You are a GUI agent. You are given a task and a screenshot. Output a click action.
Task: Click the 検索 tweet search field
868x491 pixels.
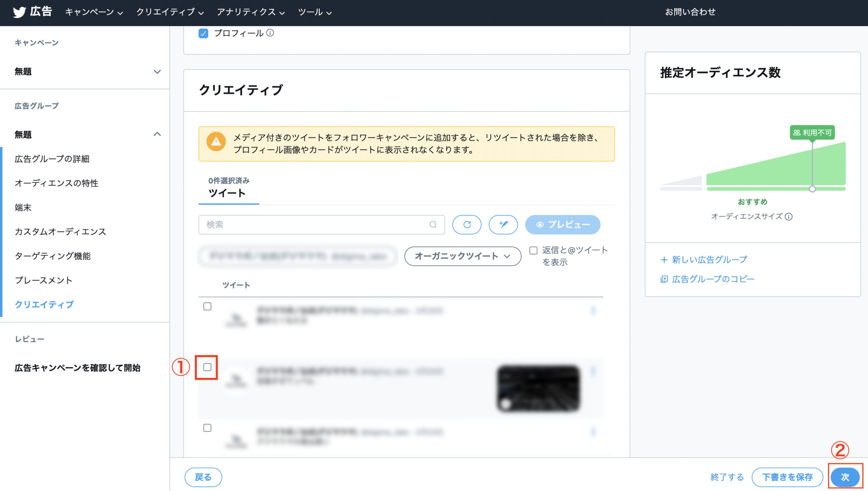coord(315,224)
